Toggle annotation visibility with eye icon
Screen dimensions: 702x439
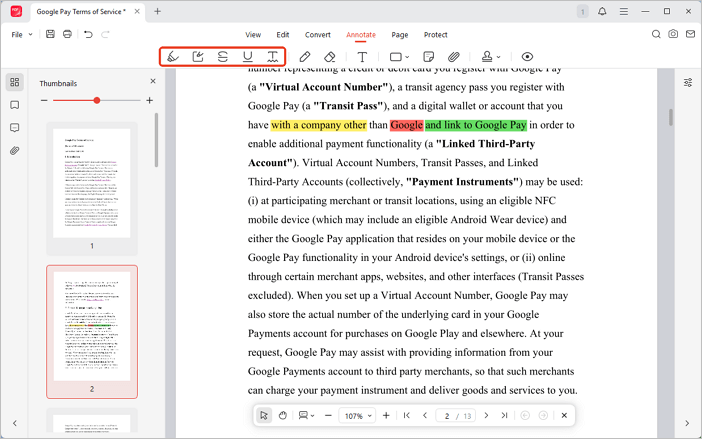(527, 57)
